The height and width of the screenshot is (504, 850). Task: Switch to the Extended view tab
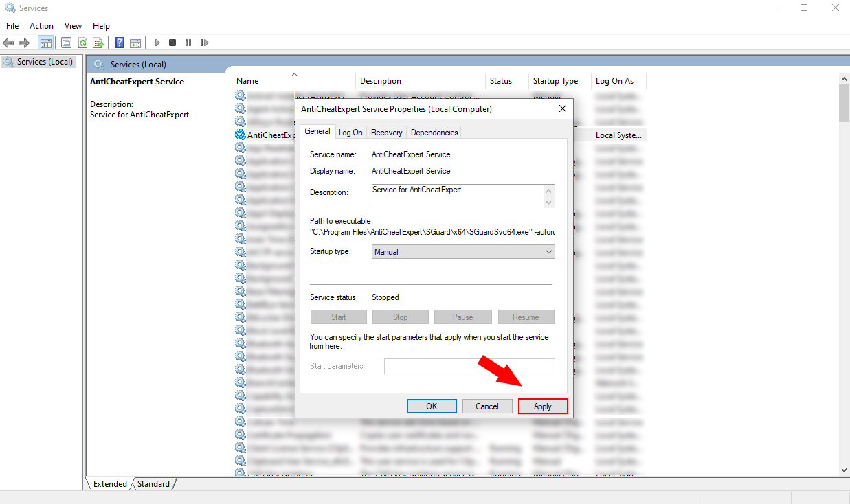(x=110, y=484)
